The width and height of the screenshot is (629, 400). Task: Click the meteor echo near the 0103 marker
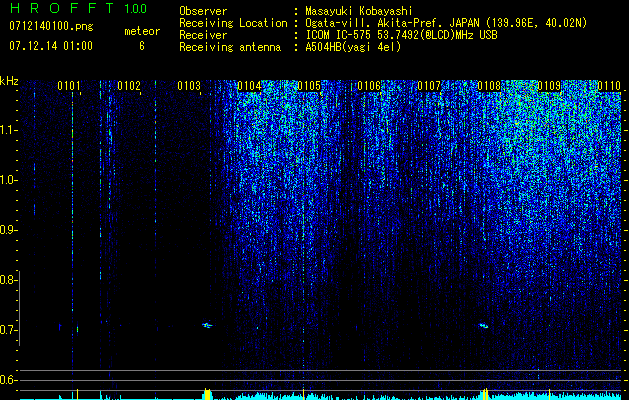point(207,325)
